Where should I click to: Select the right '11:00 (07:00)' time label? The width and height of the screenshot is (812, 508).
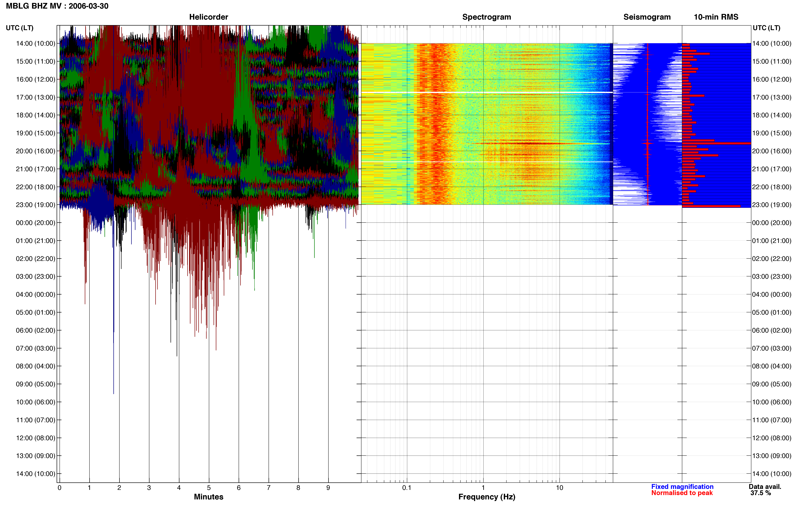point(772,420)
